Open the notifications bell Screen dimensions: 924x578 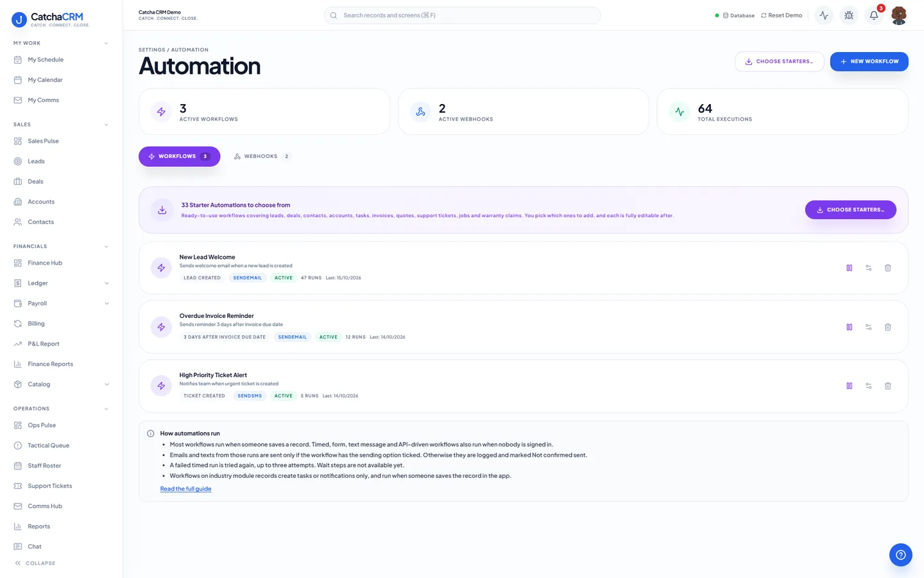pyautogui.click(x=874, y=15)
